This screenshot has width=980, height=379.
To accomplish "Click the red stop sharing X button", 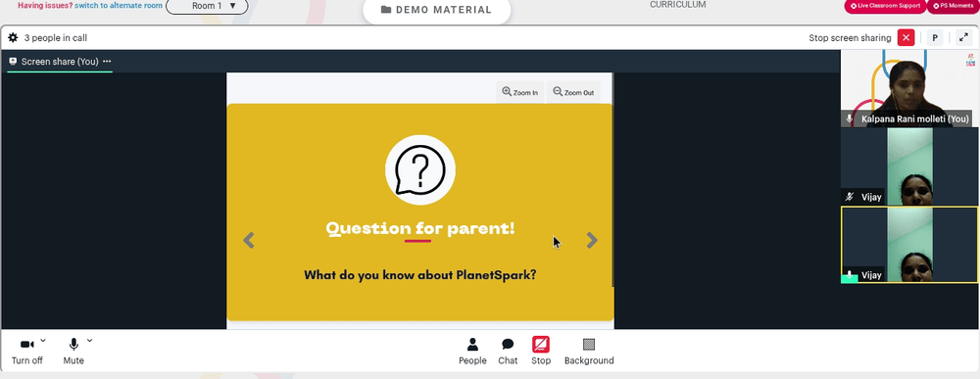I will pos(906,37).
